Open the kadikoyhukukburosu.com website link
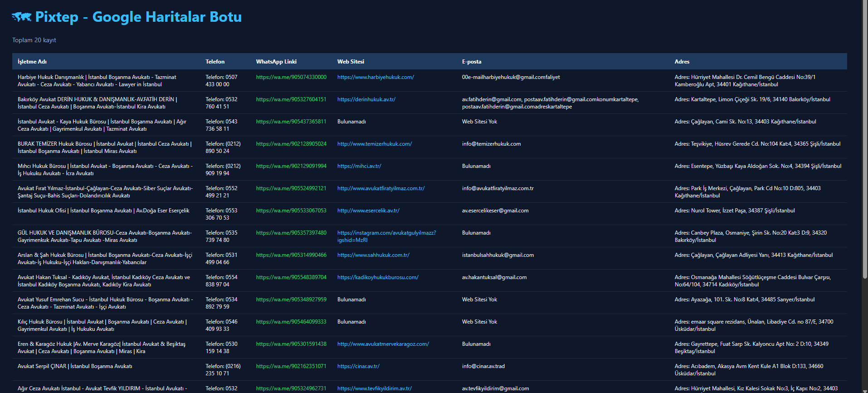The width and height of the screenshot is (868, 393). (378, 277)
